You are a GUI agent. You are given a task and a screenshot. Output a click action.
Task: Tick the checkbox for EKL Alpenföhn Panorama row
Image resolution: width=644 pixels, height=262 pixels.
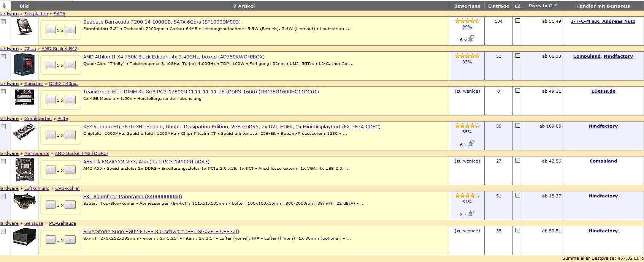[3, 197]
